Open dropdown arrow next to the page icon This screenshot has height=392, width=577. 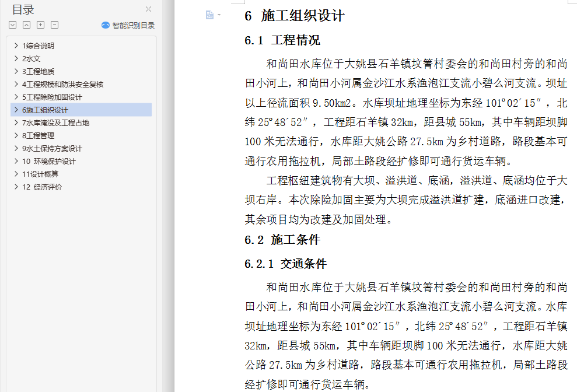click(219, 15)
